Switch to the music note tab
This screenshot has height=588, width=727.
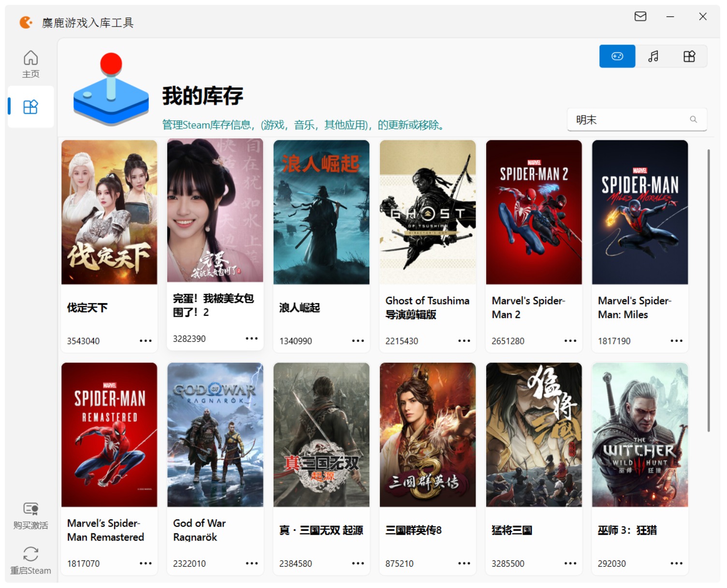pyautogui.click(x=654, y=56)
